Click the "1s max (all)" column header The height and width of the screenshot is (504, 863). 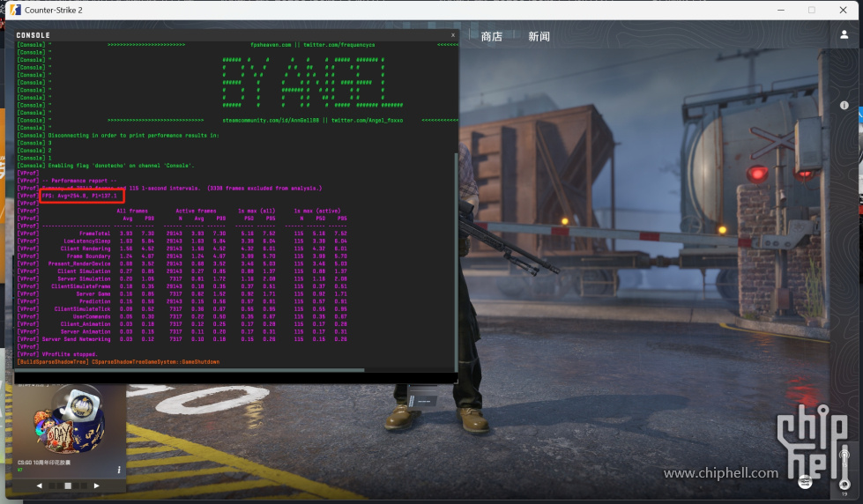pyautogui.click(x=257, y=211)
